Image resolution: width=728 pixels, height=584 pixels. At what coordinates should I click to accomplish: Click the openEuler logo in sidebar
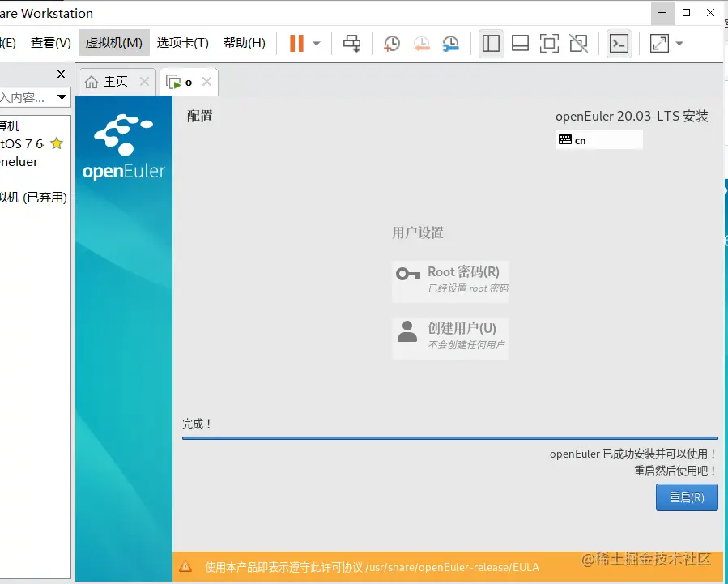click(124, 147)
